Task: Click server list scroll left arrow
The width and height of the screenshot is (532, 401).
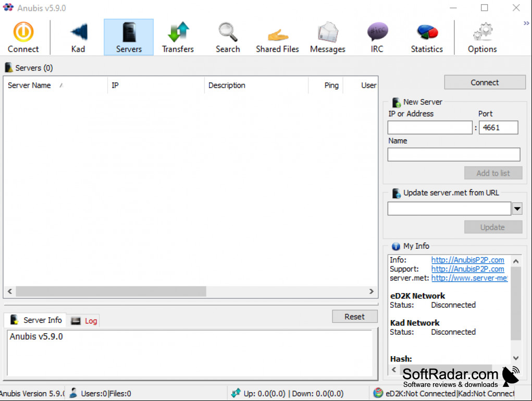Action: 10,291
